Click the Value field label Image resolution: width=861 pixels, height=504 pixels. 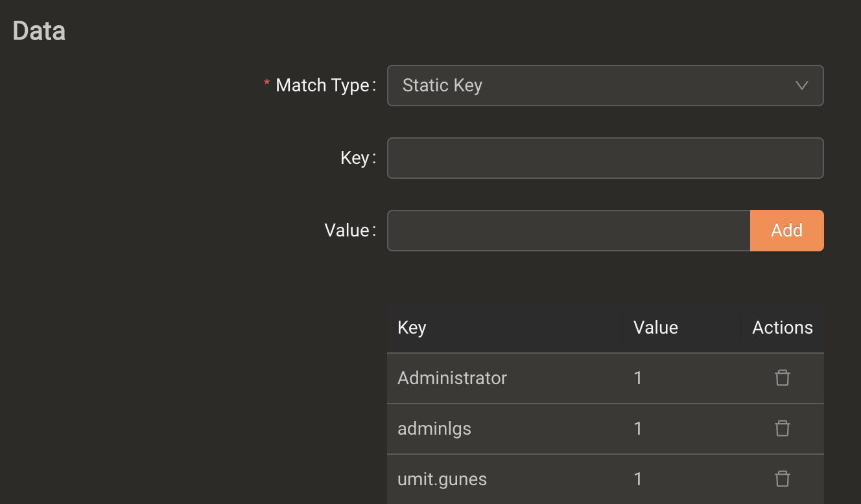(347, 230)
